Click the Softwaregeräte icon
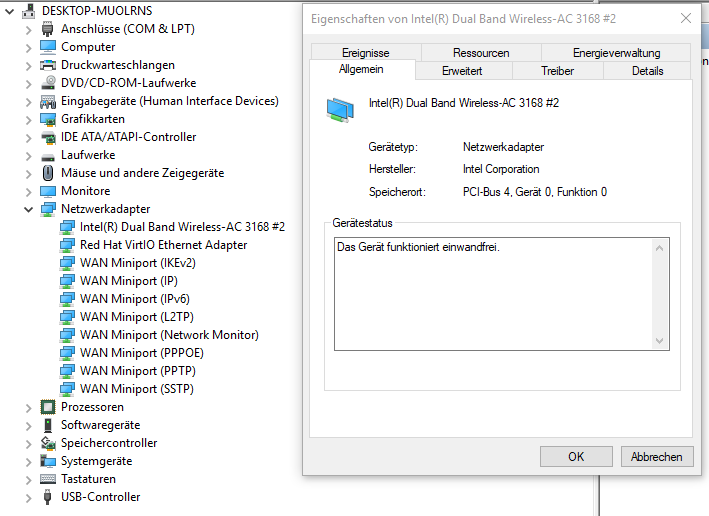This screenshot has width=709, height=516. [x=47, y=425]
